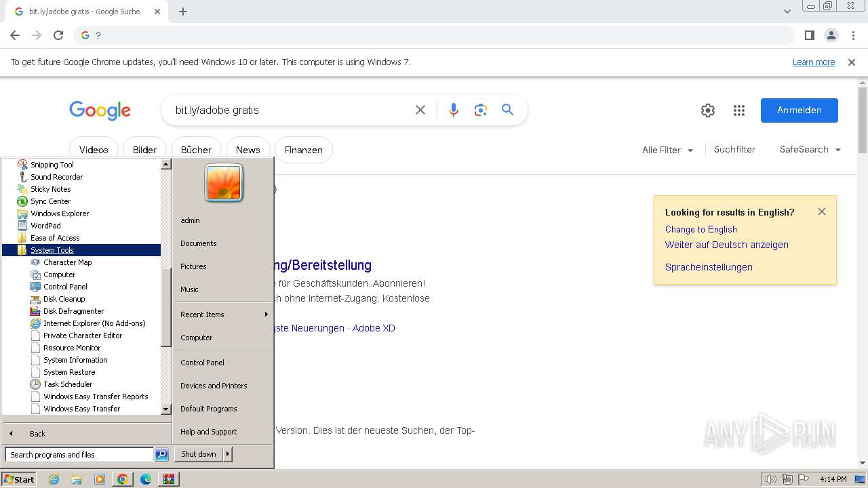
Task: Open Music from the Start menu
Action: (189, 289)
